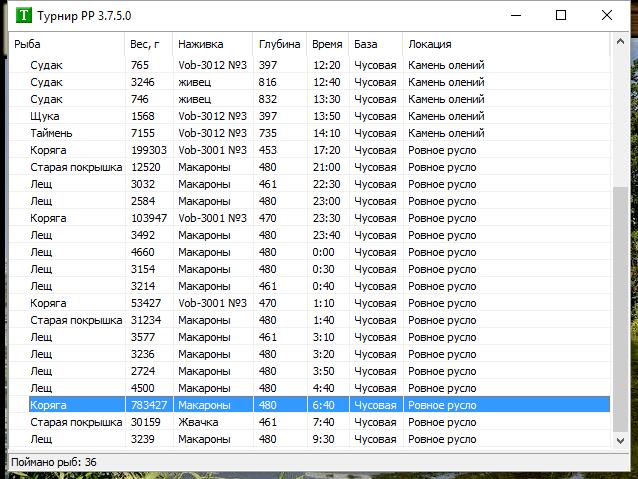Click the живец bait cell at 12:40
638x479 pixels.
click(x=194, y=82)
